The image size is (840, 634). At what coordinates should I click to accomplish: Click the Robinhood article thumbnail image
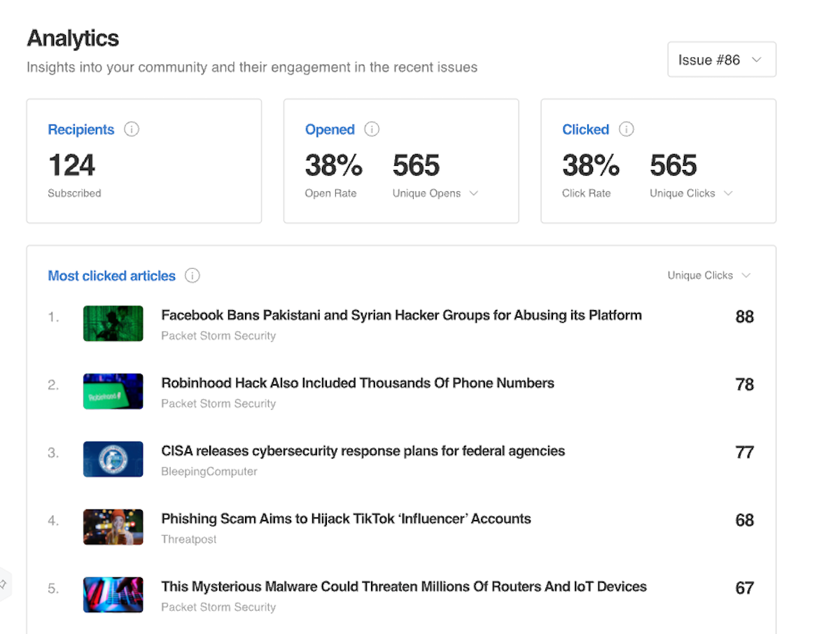(113, 391)
